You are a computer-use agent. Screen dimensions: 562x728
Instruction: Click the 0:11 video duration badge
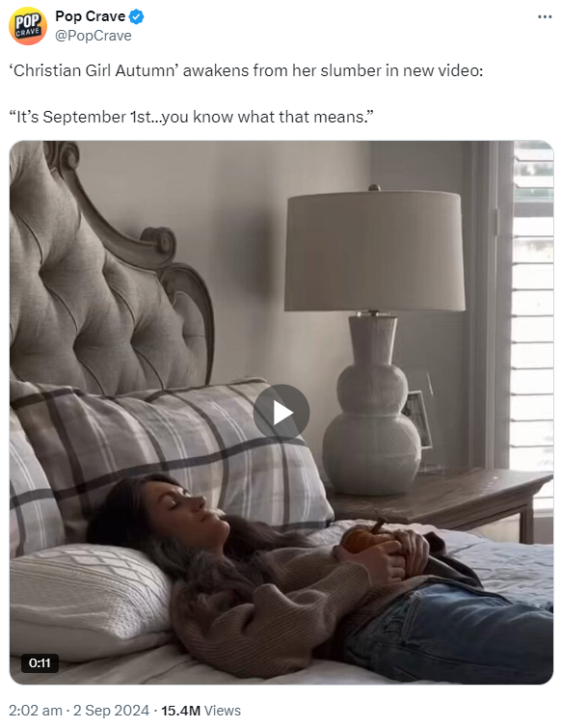(x=40, y=662)
